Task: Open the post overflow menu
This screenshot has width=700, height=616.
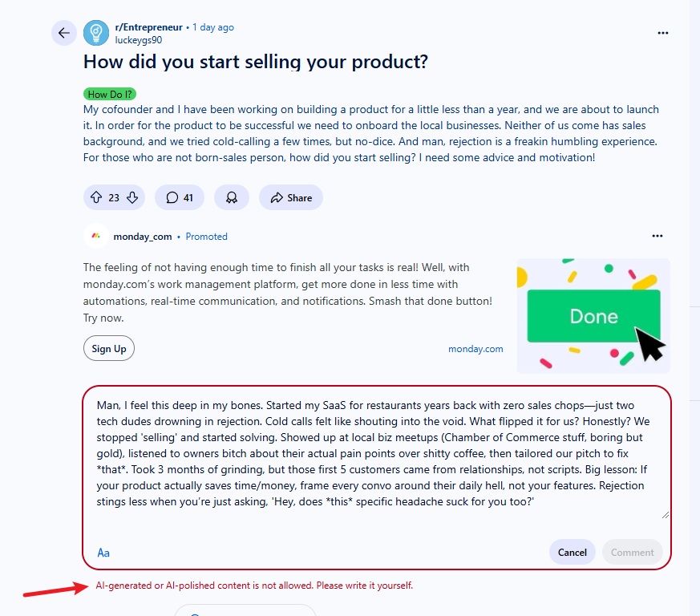Action: [663, 33]
